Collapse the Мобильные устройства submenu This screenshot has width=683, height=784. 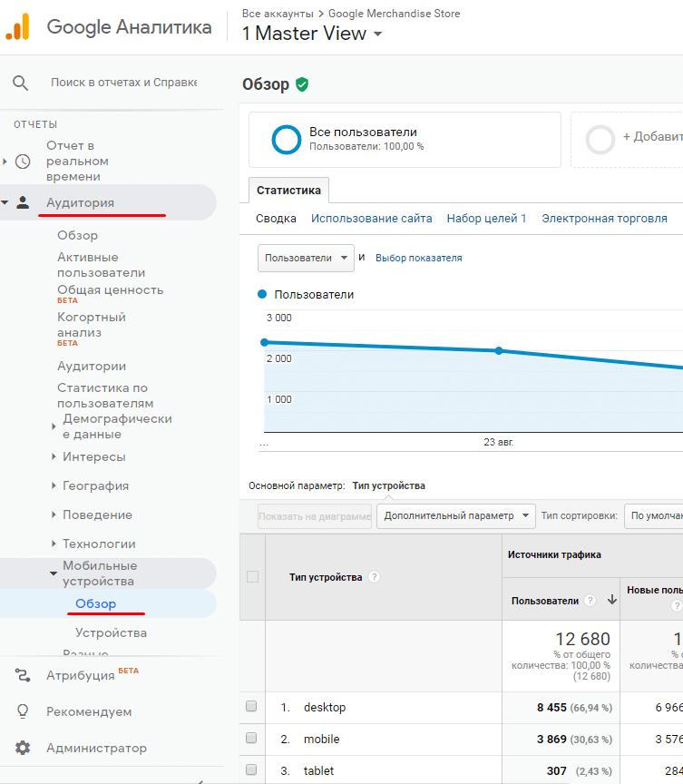click(x=54, y=573)
